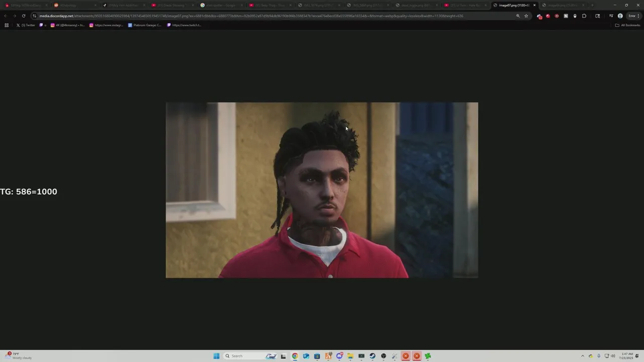Switch to the Lil Twin YouTube tab
The width and height of the screenshot is (644, 362).
[465, 5]
